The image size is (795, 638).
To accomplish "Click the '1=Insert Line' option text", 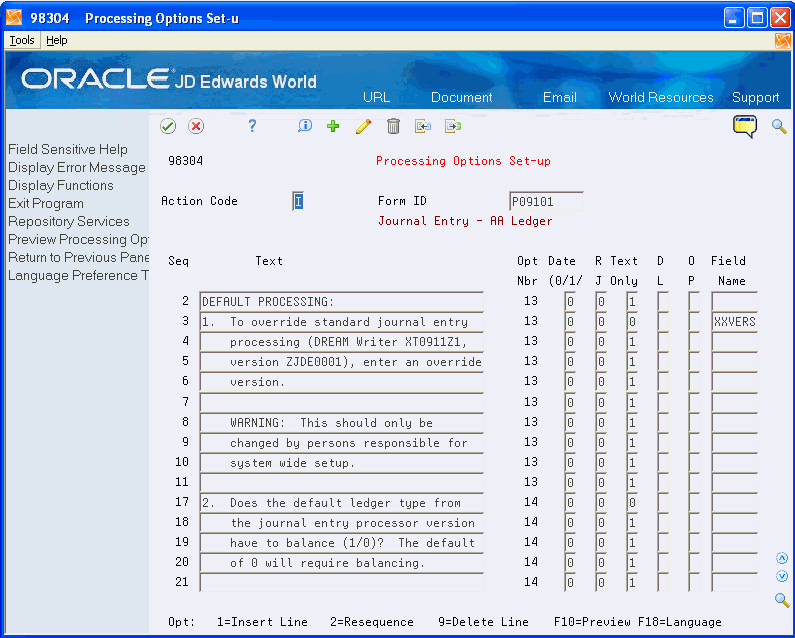I will pyautogui.click(x=262, y=622).
